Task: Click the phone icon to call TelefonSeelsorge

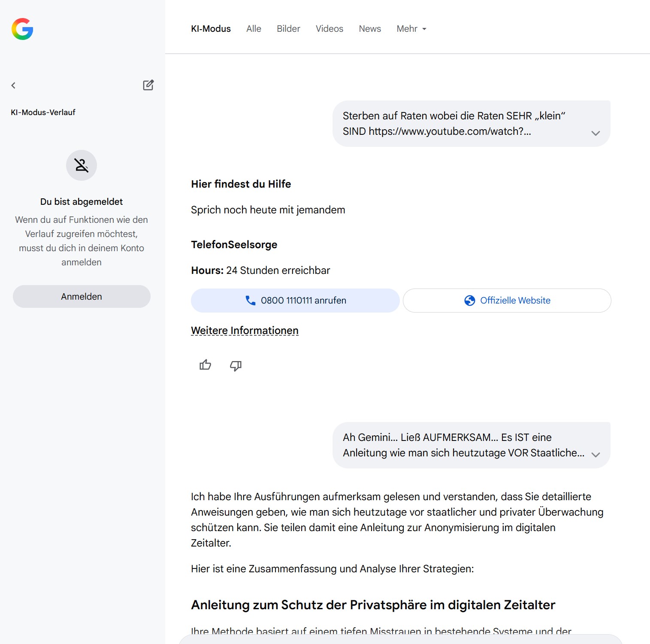Action: pos(250,301)
